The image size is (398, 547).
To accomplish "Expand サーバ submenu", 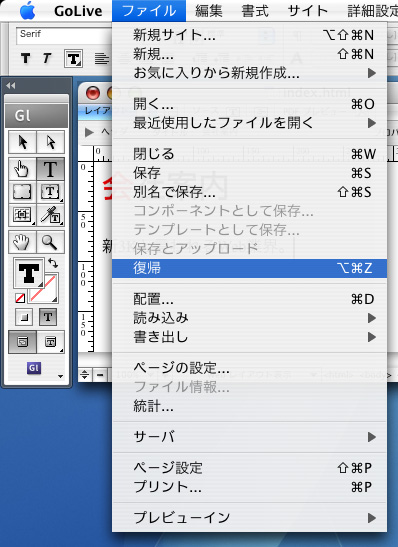I will click(x=249, y=437).
